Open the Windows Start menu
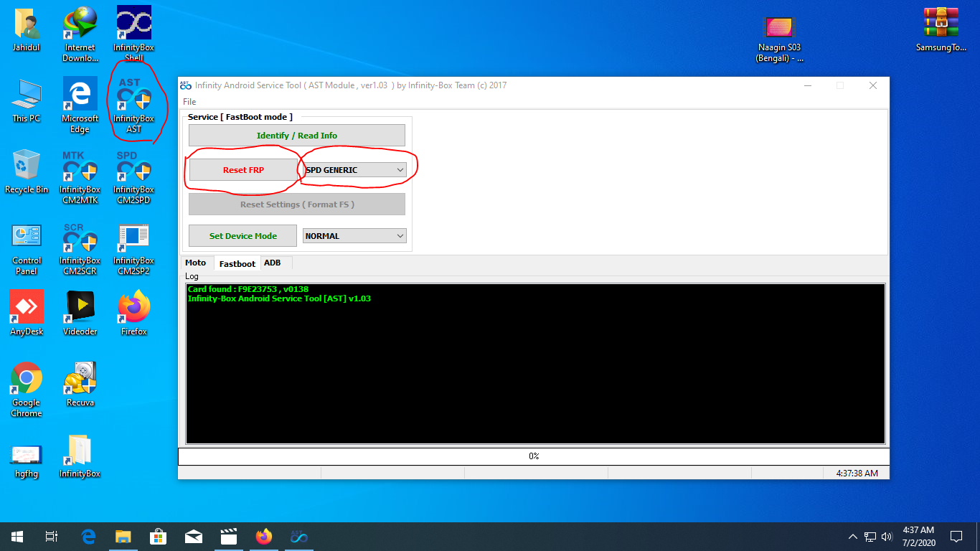Screen dimensions: 980x551 pos(17,537)
